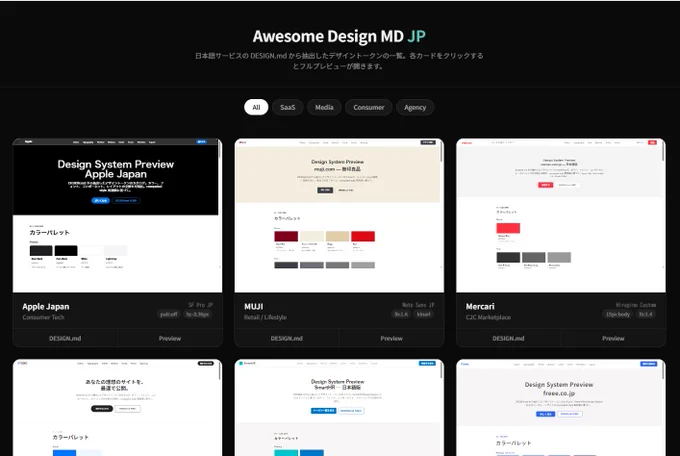The image size is (680, 456).
Task: Click the bright red swatch in MUJI preview
Action: pyautogui.click(x=363, y=236)
